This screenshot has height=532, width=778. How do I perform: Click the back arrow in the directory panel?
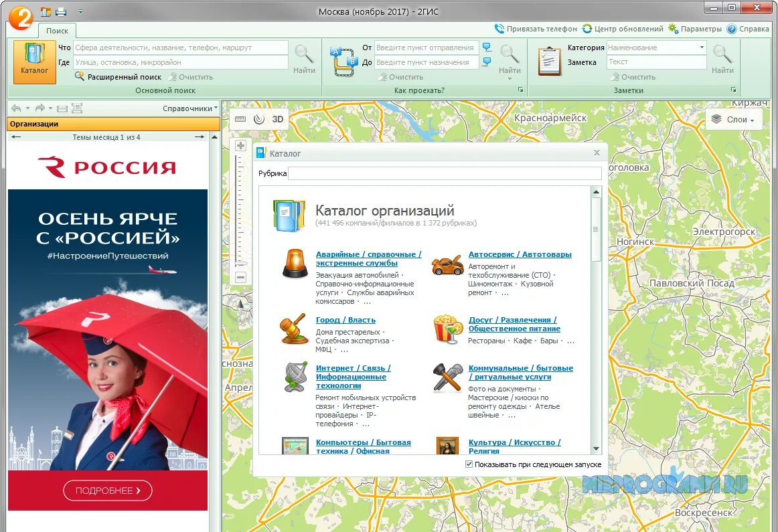pos(16,108)
